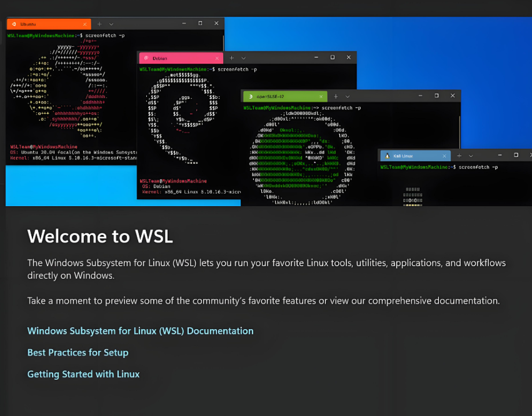Open Windows Subsystem for Linux (WSL) Documentation link
This screenshot has height=416, width=532.
(141, 331)
